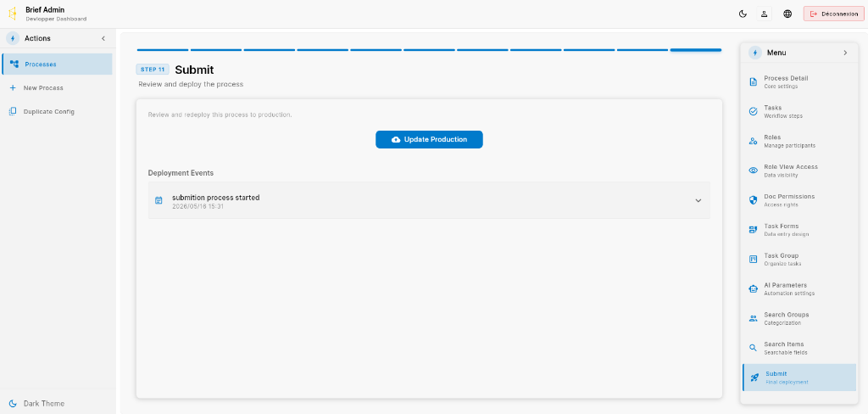The height and width of the screenshot is (414, 868).
Task: Click the Processes flow icon
Action: [x=14, y=64]
